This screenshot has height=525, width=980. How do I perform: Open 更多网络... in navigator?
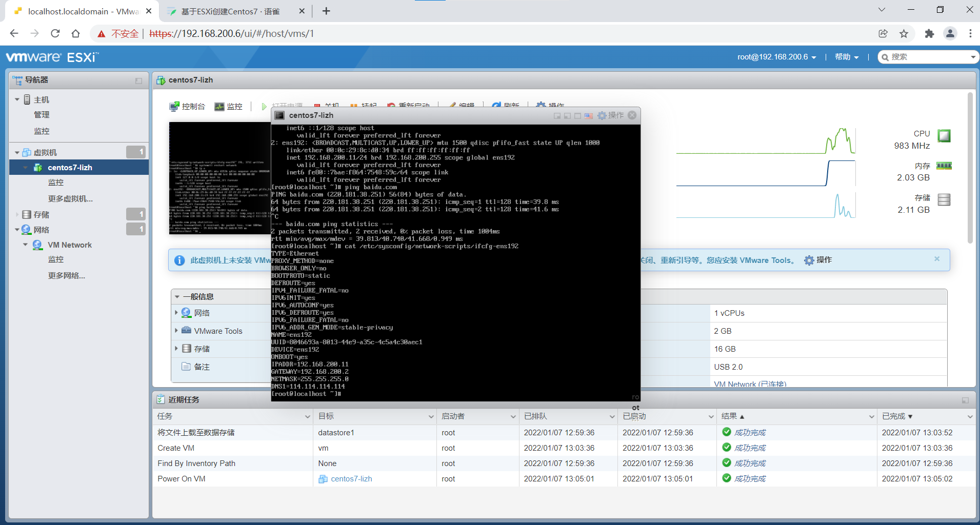tap(66, 276)
